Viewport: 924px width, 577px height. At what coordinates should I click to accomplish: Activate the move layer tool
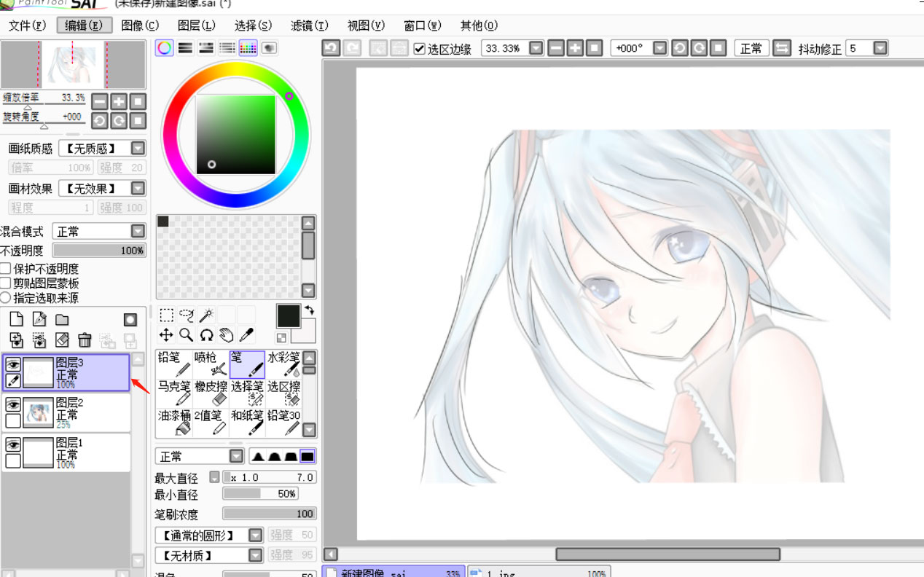(167, 334)
